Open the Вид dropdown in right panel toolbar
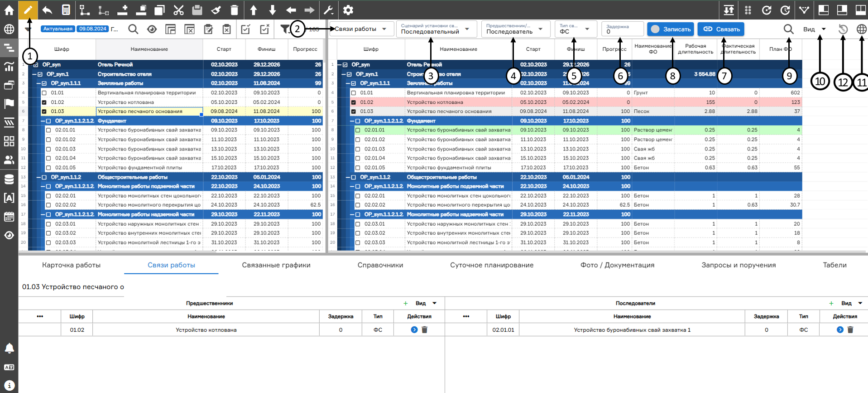The height and width of the screenshot is (393, 868). (815, 29)
